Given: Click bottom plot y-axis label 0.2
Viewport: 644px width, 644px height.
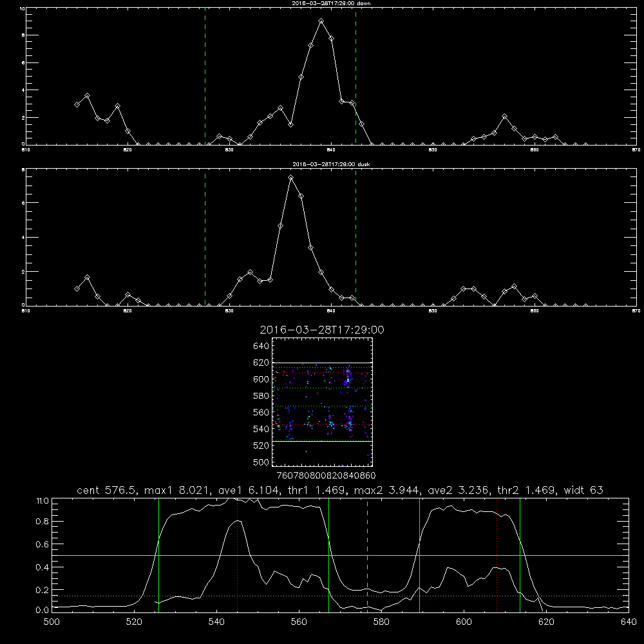Looking at the screenshot, I should [43, 590].
